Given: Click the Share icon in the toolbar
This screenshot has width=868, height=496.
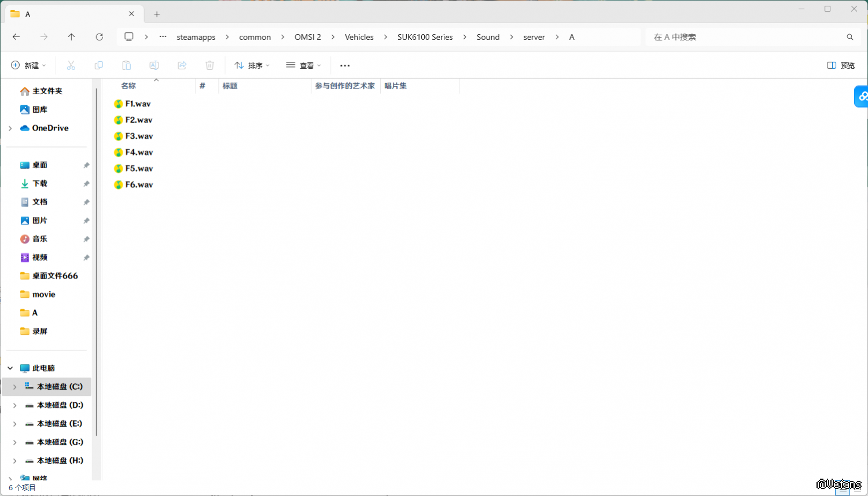Looking at the screenshot, I should pyautogui.click(x=182, y=65).
